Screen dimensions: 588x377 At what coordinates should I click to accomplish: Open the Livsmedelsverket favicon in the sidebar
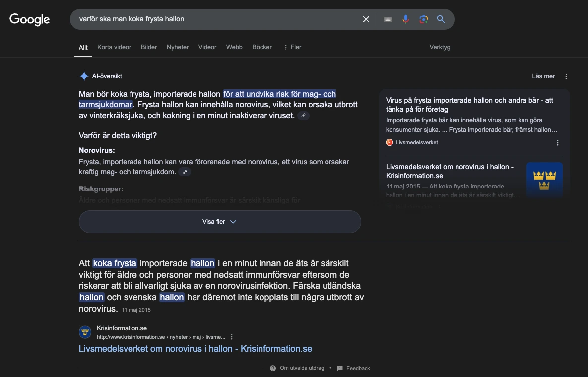pyautogui.click(x=389, y=142)
